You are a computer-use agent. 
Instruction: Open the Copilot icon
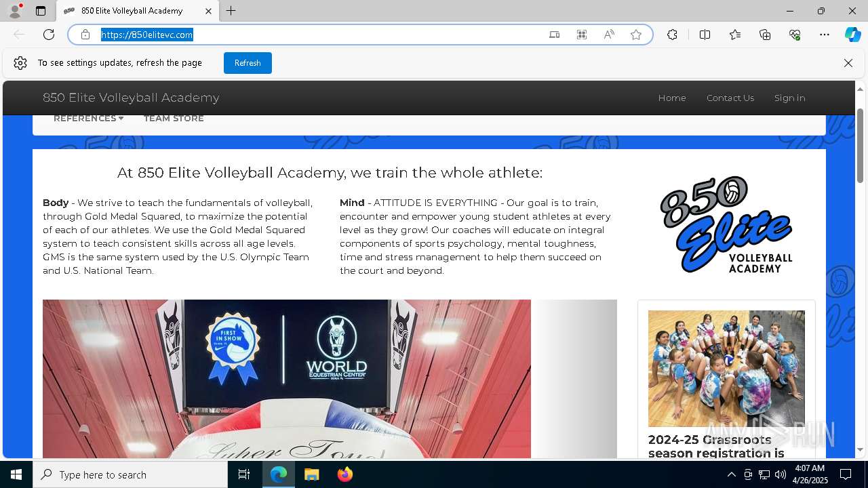pos(852,35)
